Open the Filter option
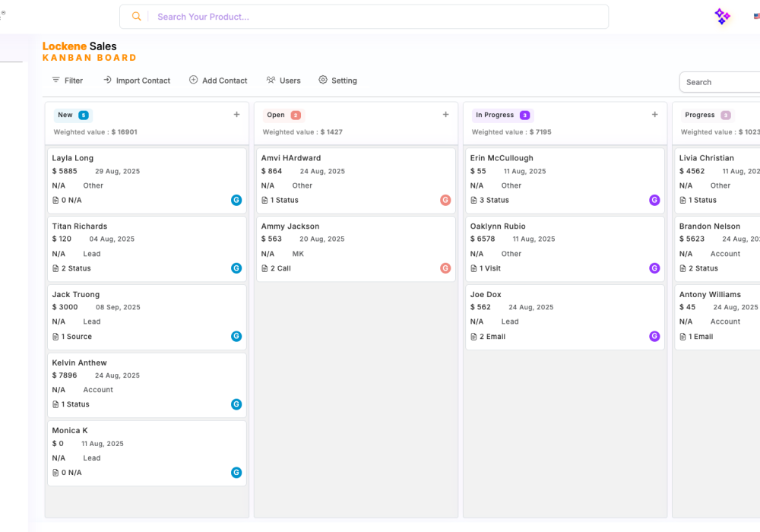 tap(68, 81)
